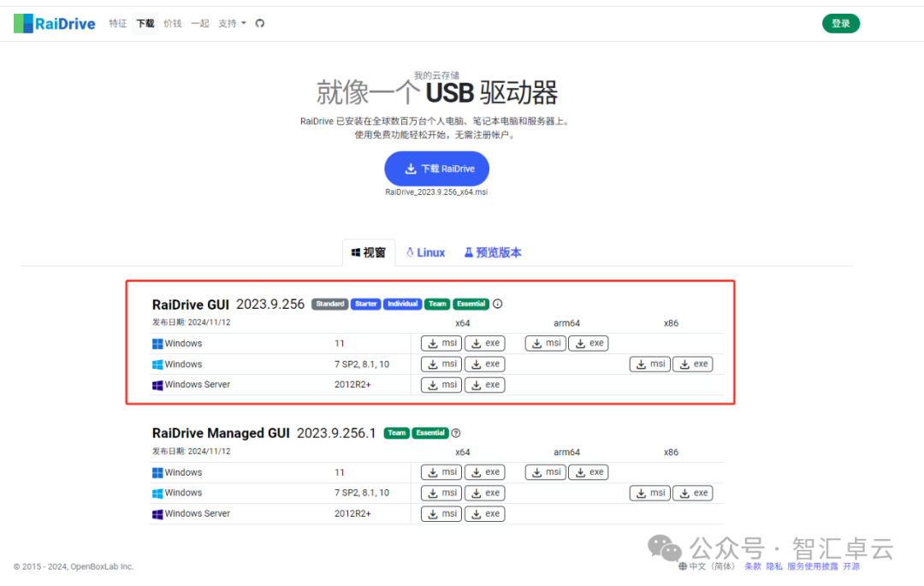Download RaiDrive GUI Windows 7 SP2 x86 msi
924x586 pixels.
tap(650, 364)
